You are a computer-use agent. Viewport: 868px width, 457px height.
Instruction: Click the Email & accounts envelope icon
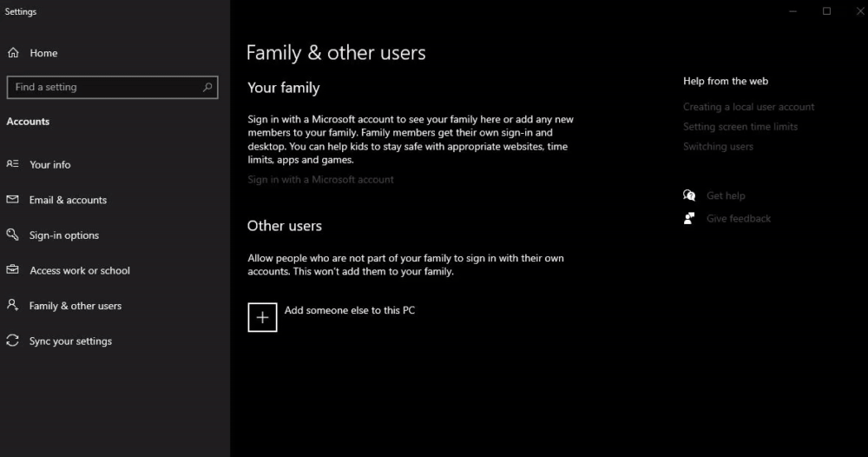(x=12, y=200)
